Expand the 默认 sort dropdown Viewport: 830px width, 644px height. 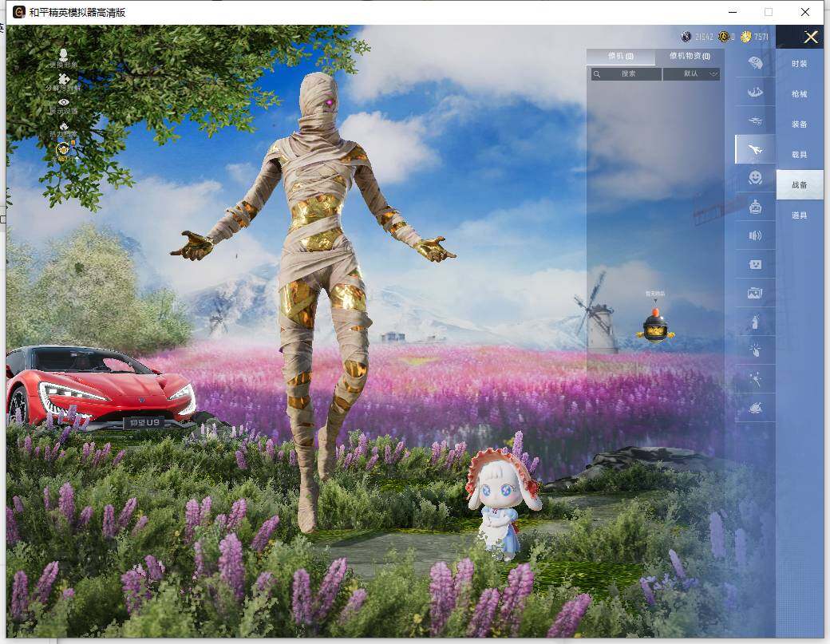click(691, 74)
